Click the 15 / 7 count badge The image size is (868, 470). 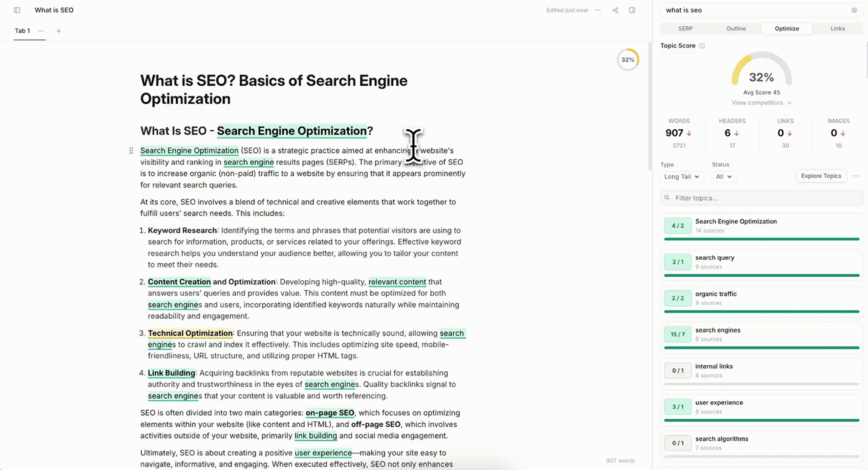pos(678,334)
